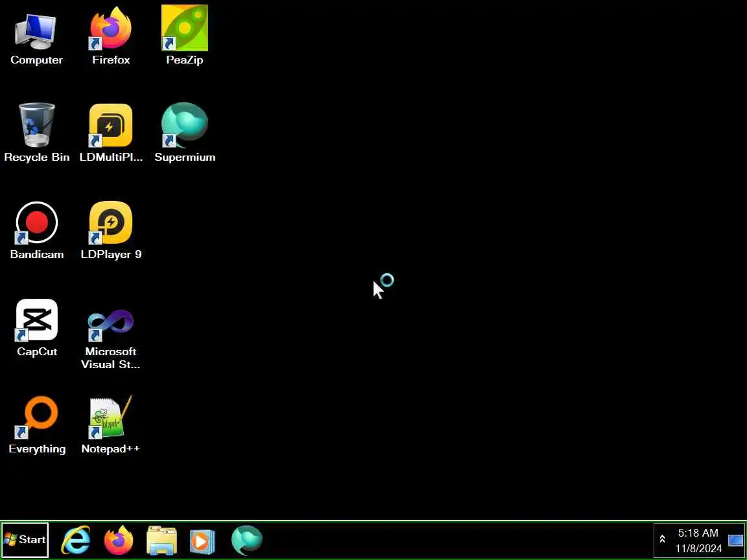Select the Everything search shortcut
The height and width of the screenshot is (560, 747).
(37, 425)
